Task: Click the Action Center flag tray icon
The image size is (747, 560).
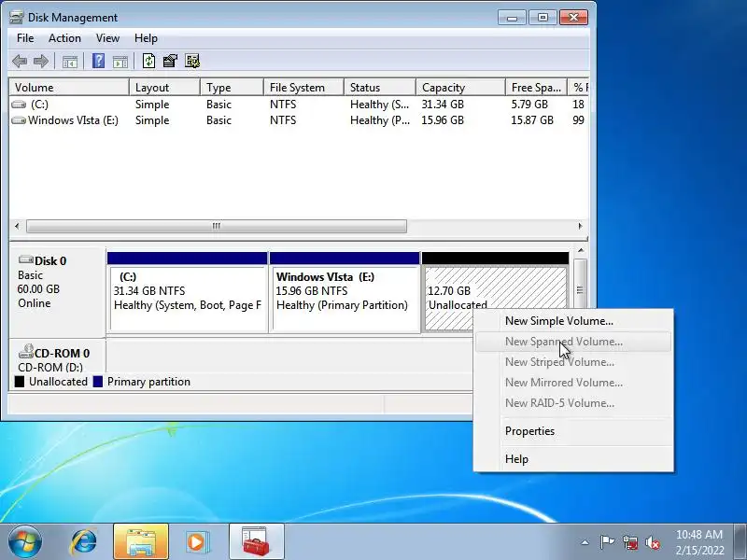Action: 607,542
